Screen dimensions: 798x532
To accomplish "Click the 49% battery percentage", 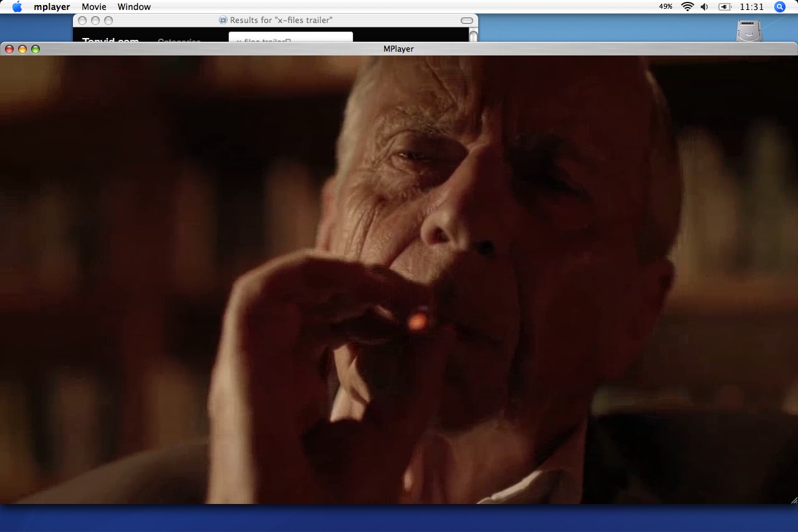I will [665, 7].
